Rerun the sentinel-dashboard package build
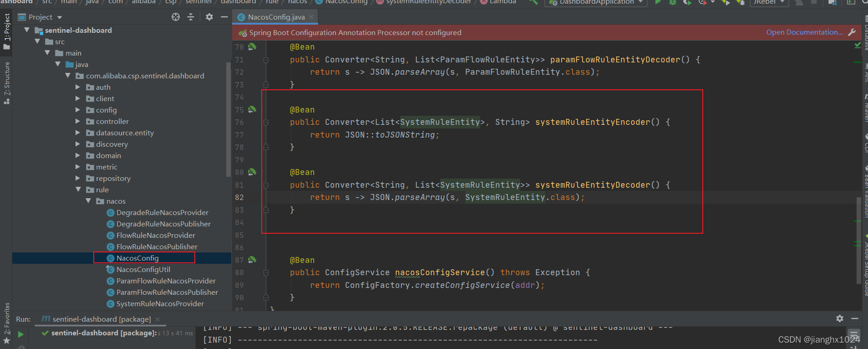This screenshot has height=349, width=868. click(20, 334)
